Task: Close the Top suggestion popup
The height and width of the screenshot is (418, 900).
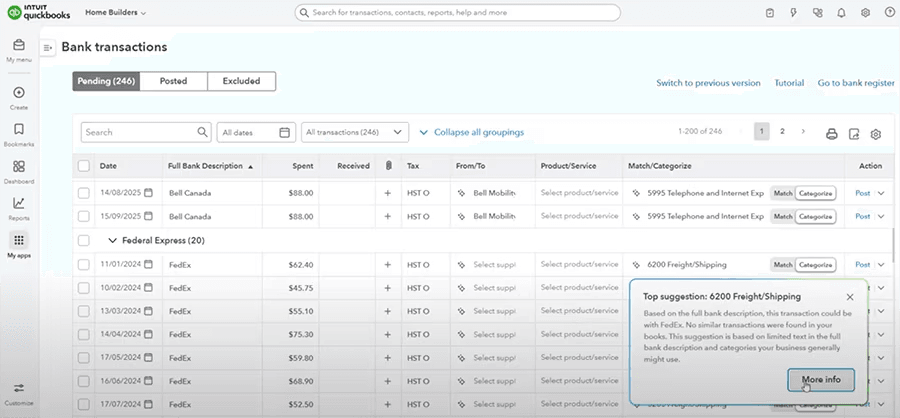Action: 849,297
